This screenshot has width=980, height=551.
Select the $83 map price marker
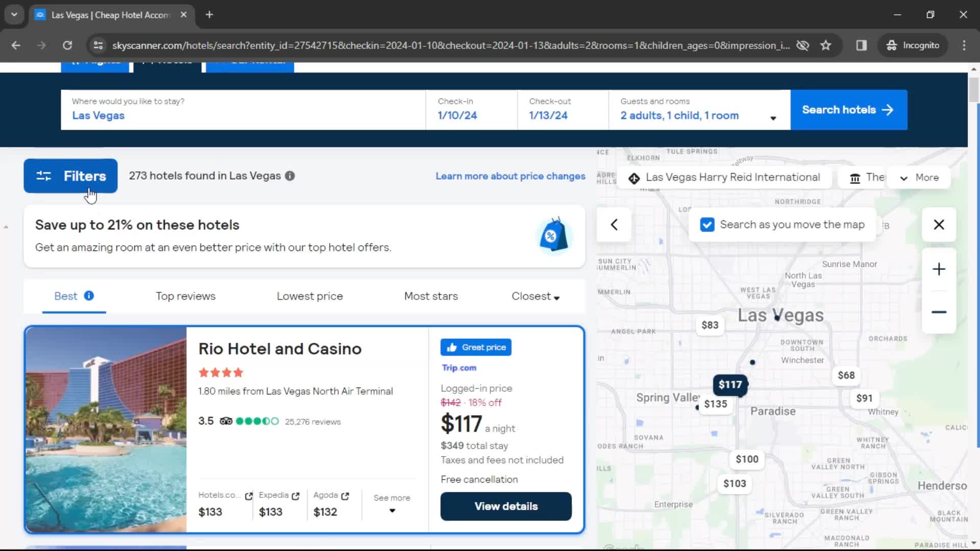click(x=710, y=325)
